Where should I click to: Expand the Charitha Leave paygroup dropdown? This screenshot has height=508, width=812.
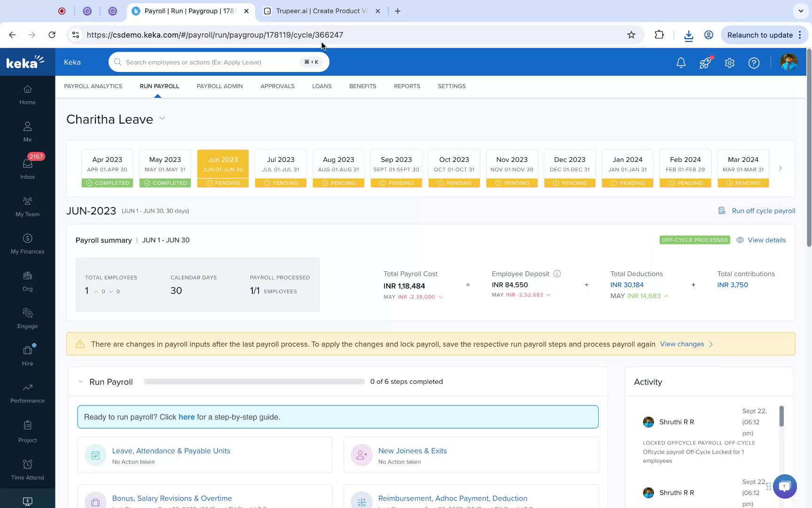coord(162,119)
